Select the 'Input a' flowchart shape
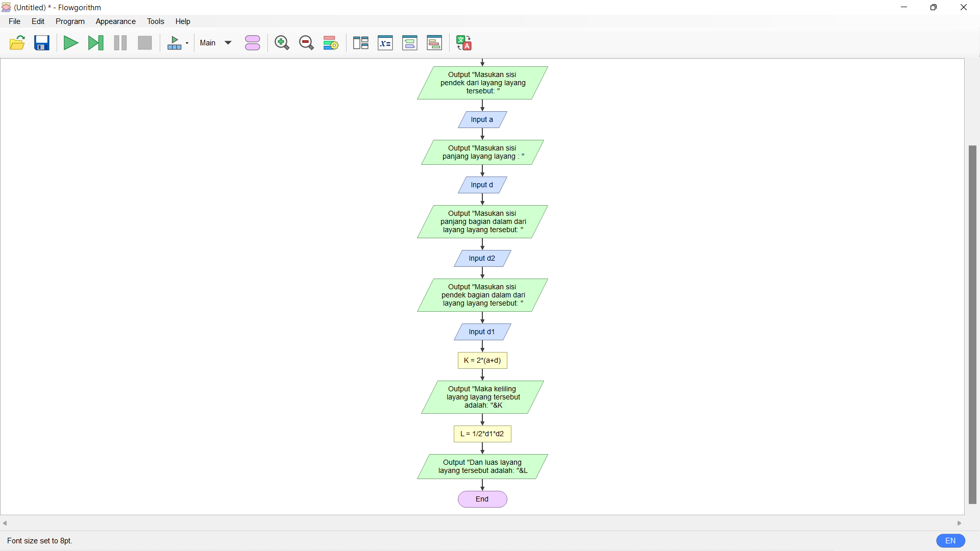The width and height of the screenshot is (980, 551). [x=482, y=120]
